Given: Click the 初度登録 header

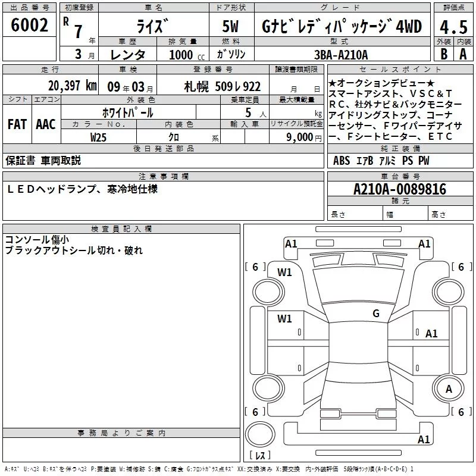Looking at the screenshot, I should click(x=79, y=8).
